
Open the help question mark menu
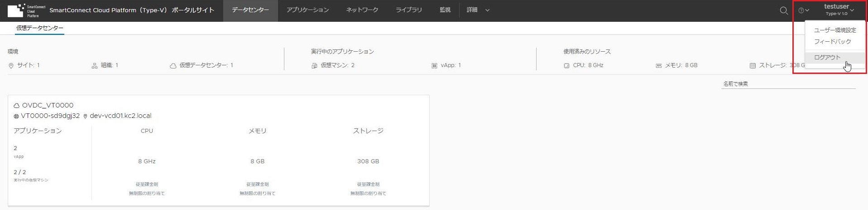click(804, 10)
